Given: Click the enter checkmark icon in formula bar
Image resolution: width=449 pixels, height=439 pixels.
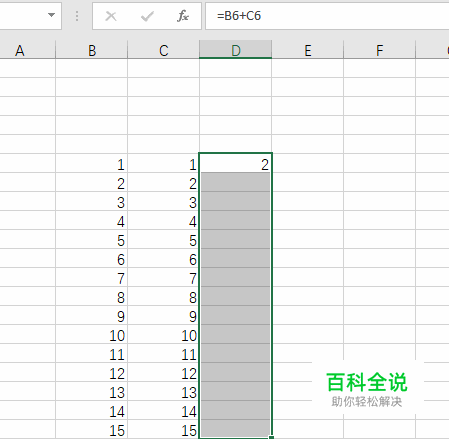Looking at the screenshot, I should point(147,16).
